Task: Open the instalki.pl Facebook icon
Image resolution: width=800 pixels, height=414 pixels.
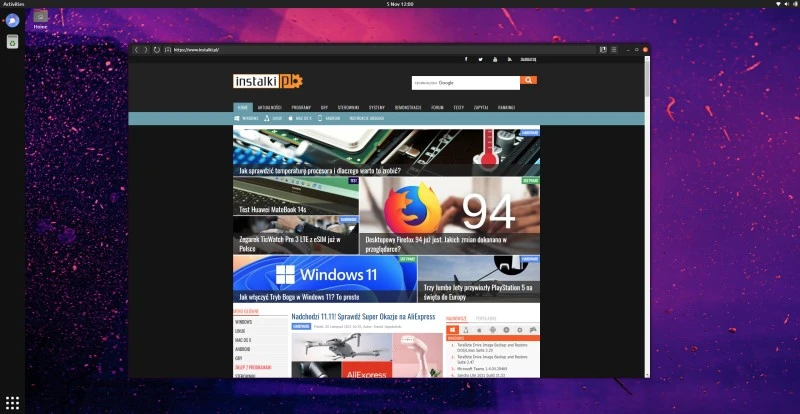Action: click(x=466, y=59)
